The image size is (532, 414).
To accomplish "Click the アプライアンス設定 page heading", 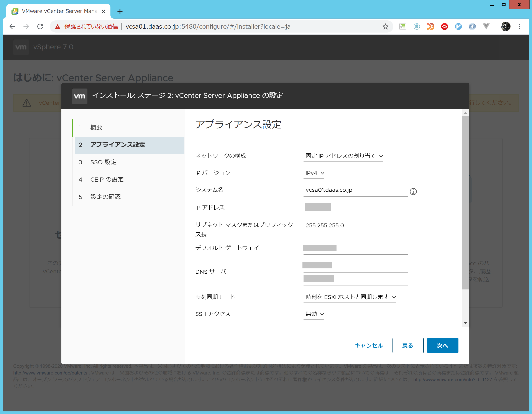I will pyautogui.click(x=238, y=125).
